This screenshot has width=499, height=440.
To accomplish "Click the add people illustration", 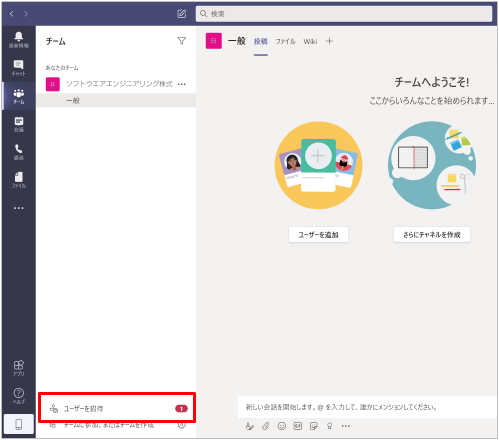I will pyautogui.click(x=318, y=165).
